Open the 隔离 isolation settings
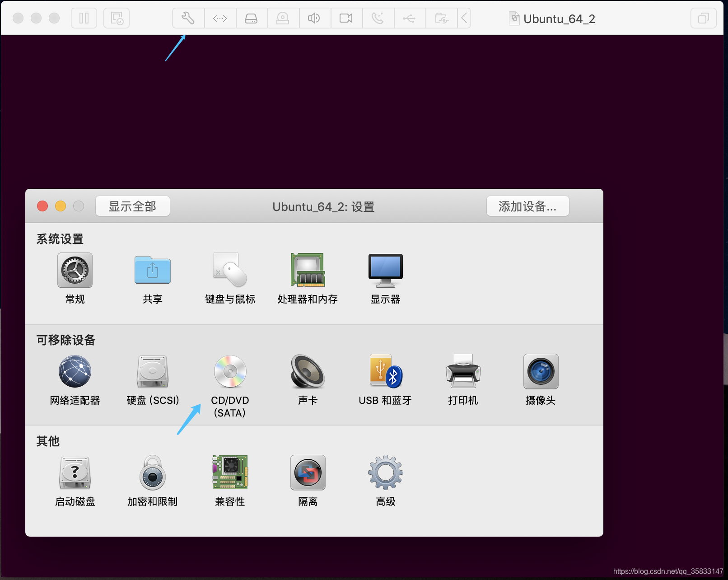728x580 pixels. 308,473
